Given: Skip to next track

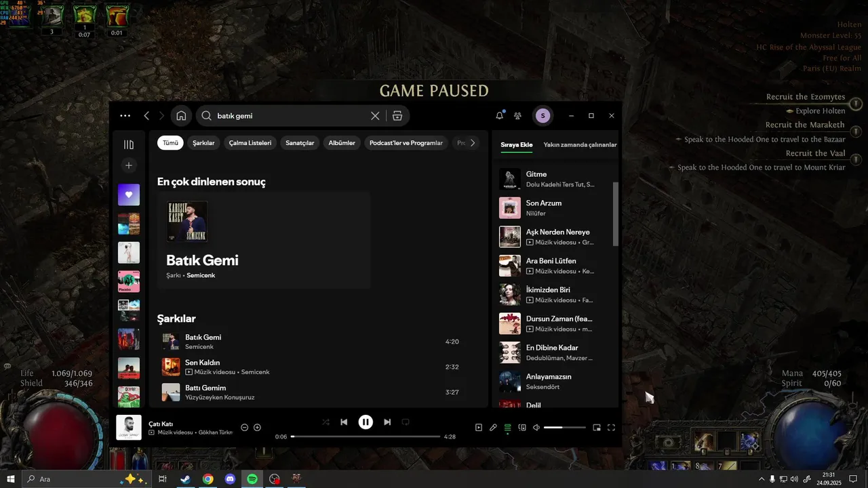Looking at the screenshot, I should pos(387,422).
